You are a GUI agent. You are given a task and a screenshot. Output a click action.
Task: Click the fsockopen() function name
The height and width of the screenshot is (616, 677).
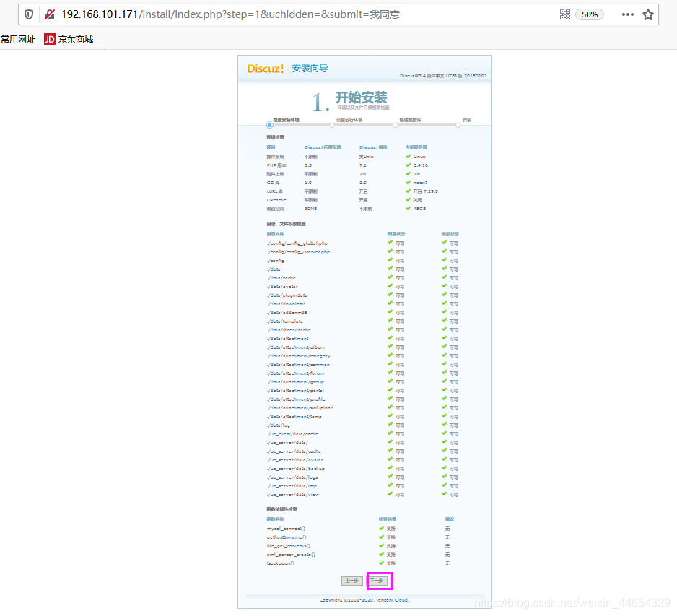281,563
